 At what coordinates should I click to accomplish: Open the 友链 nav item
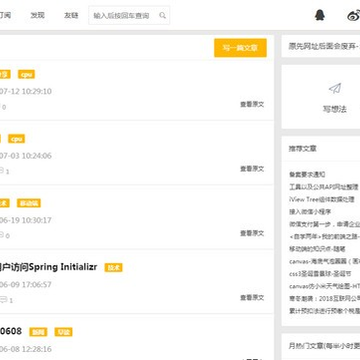point(71,15)
